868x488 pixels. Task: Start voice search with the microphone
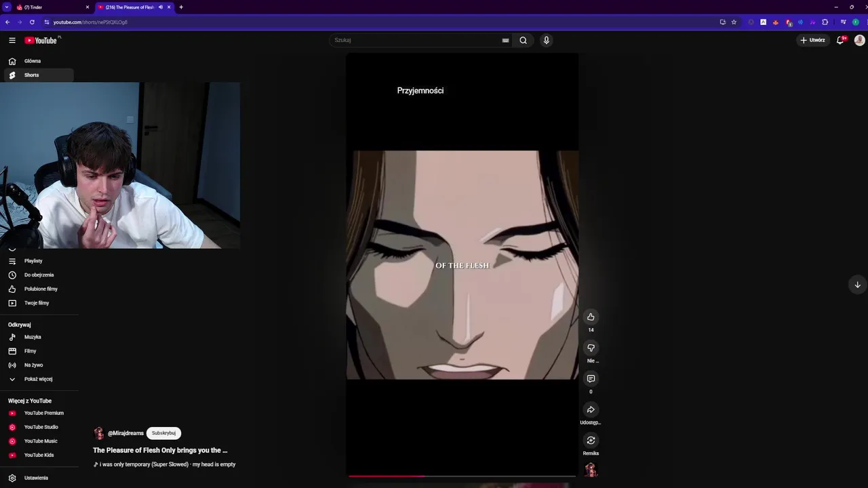click(547, 40)
